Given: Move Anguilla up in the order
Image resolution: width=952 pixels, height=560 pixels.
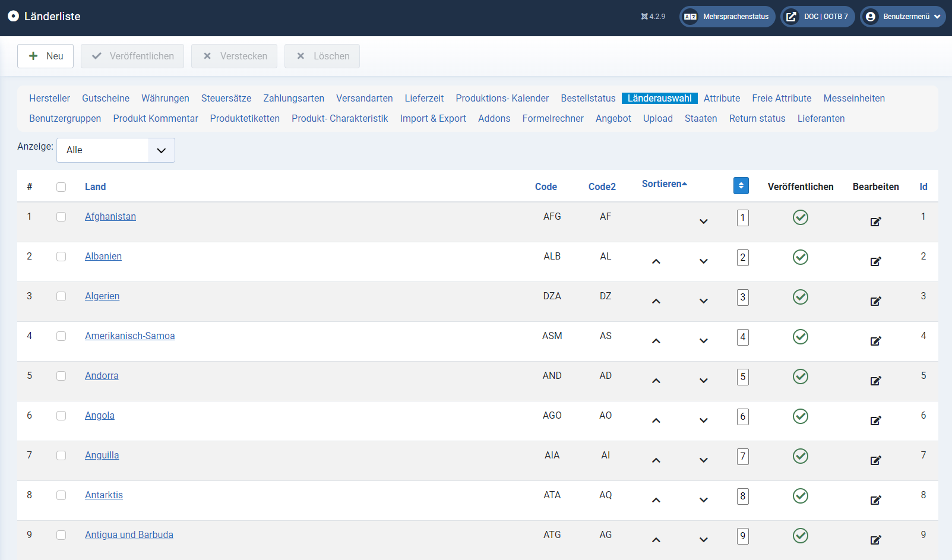Looking at the screenshot, I should click(656, 460).
